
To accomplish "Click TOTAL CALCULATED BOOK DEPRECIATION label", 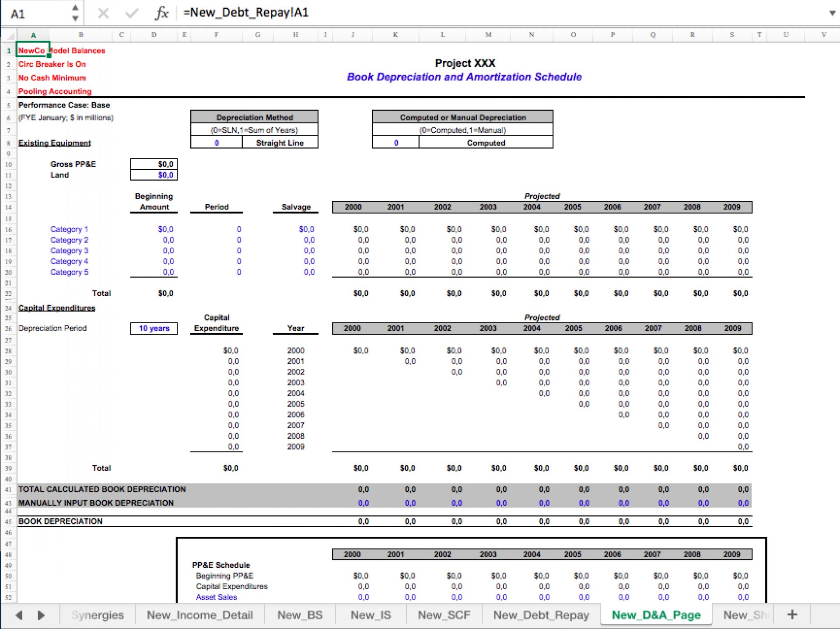I will pyautogui.click(x=102, y=489).
